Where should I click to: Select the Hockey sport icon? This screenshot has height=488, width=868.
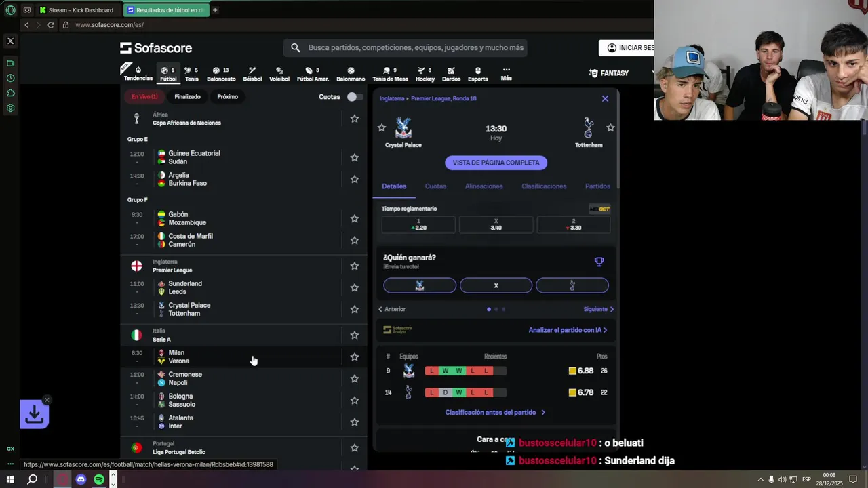pyautogui.click(x=425, y=74)
